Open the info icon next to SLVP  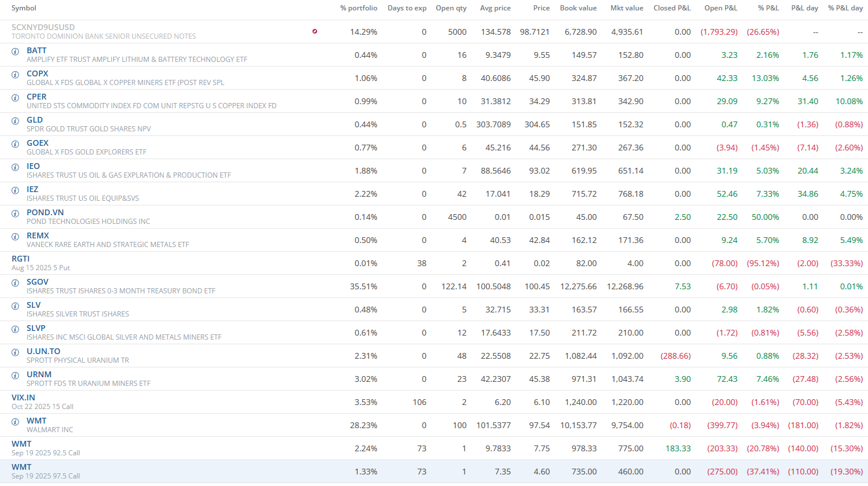(16, 329)
